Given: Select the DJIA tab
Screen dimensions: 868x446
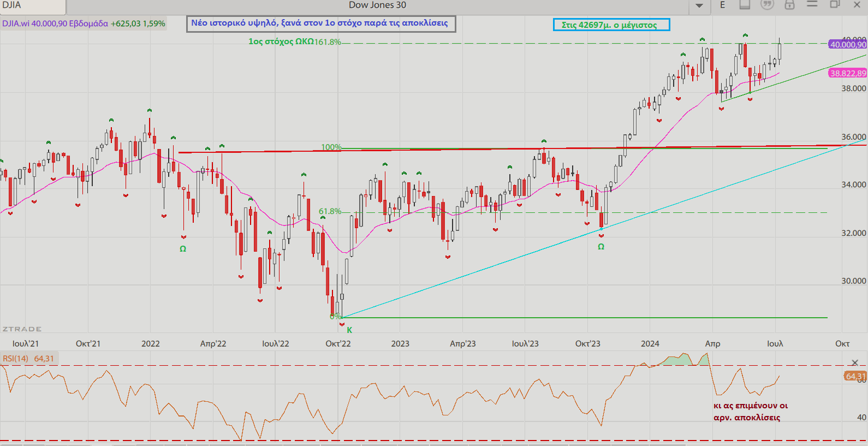Looking at the screenshot, I should [x=33, y=6].
